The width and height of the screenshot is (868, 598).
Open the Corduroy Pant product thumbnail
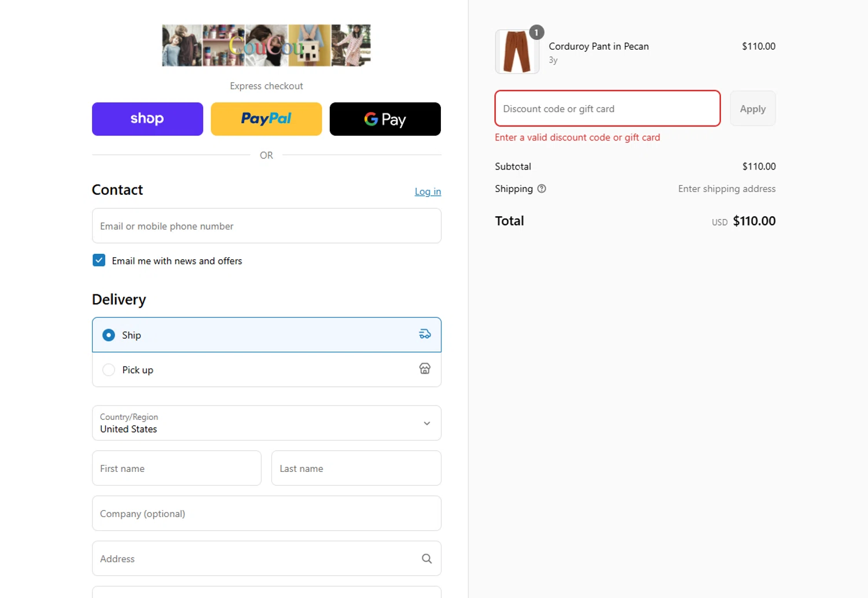point(517,52)
